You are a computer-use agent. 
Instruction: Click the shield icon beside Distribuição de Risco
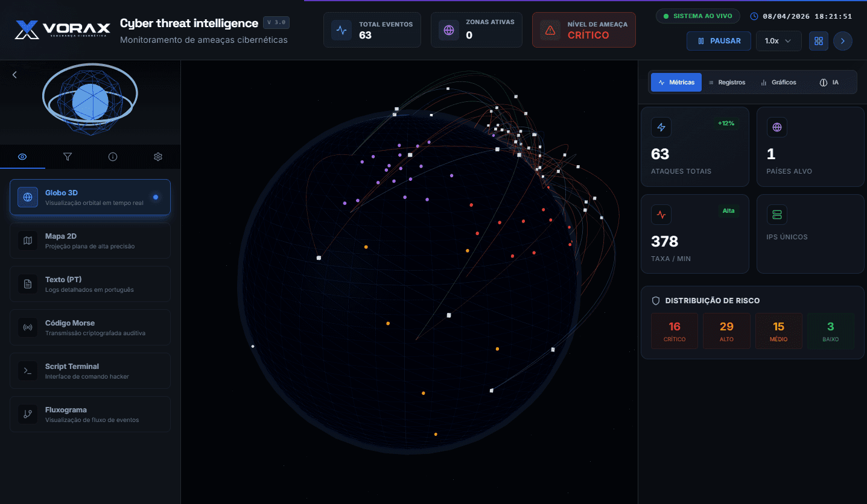[656, 300]
